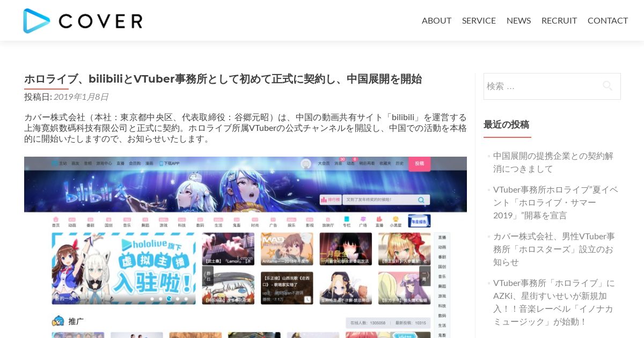Open post about ホロスターズ establishment
The image size is (644, 338).
pos(554,249)
